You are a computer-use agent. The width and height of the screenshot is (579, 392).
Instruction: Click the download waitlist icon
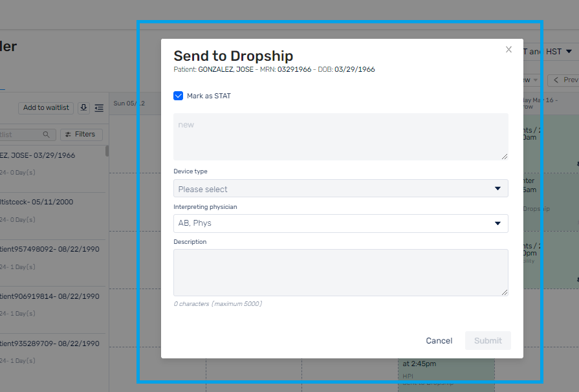84,108
